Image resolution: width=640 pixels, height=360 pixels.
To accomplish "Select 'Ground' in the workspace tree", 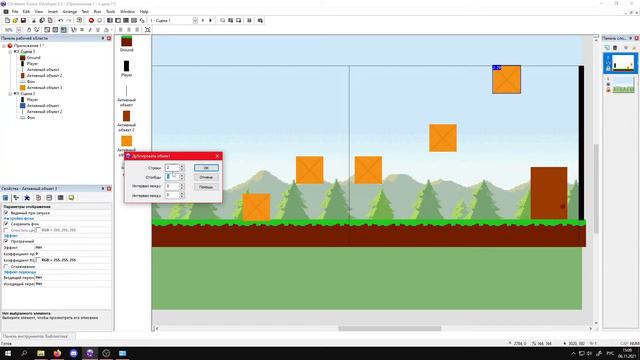I will (33, 58).
